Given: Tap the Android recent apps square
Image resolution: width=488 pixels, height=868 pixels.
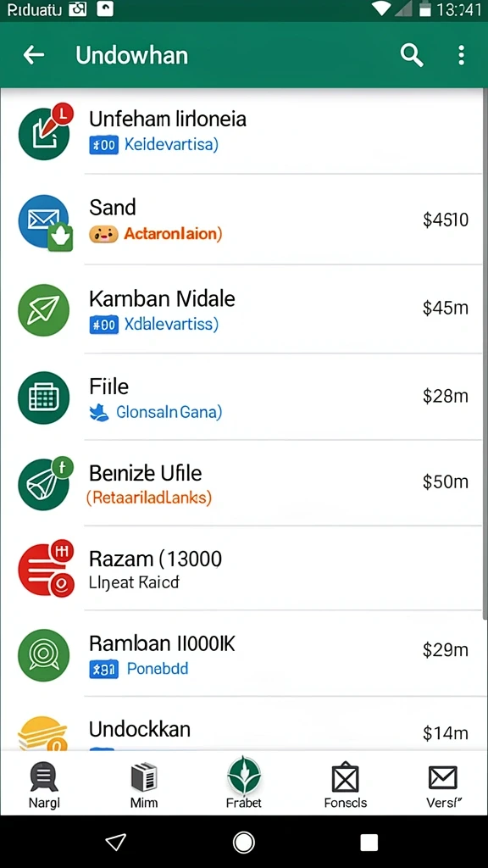Looking at the screenshot, I should coord(369,843).
